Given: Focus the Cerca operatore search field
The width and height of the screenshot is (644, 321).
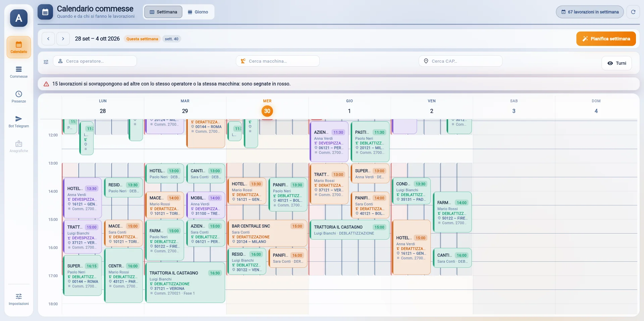Looking at the screenshot, I should point(95,61).
